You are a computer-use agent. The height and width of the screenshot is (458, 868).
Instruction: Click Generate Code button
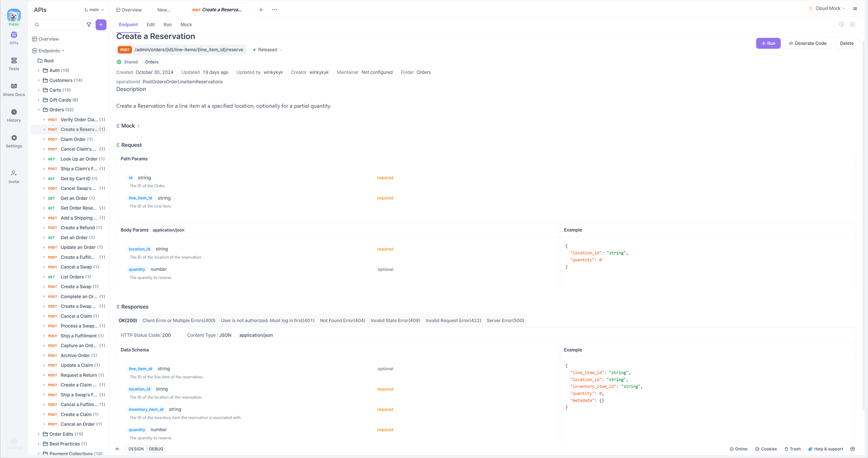[808, 43]
